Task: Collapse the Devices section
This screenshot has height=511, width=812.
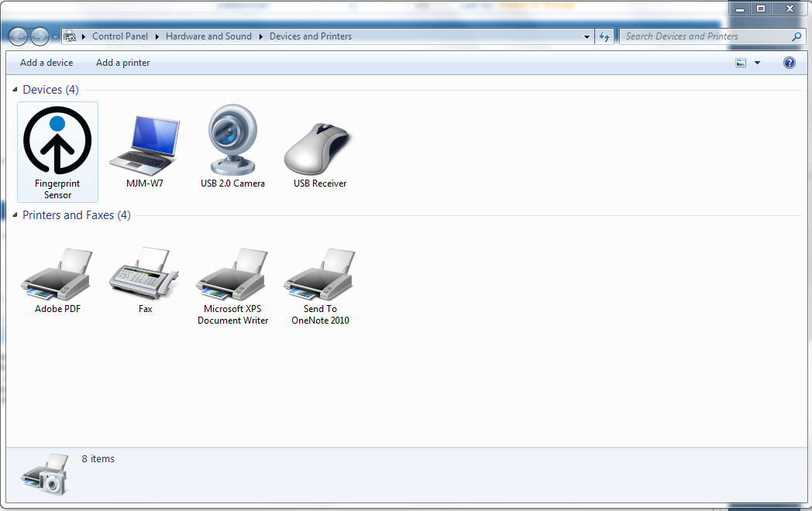Action: 14,89
